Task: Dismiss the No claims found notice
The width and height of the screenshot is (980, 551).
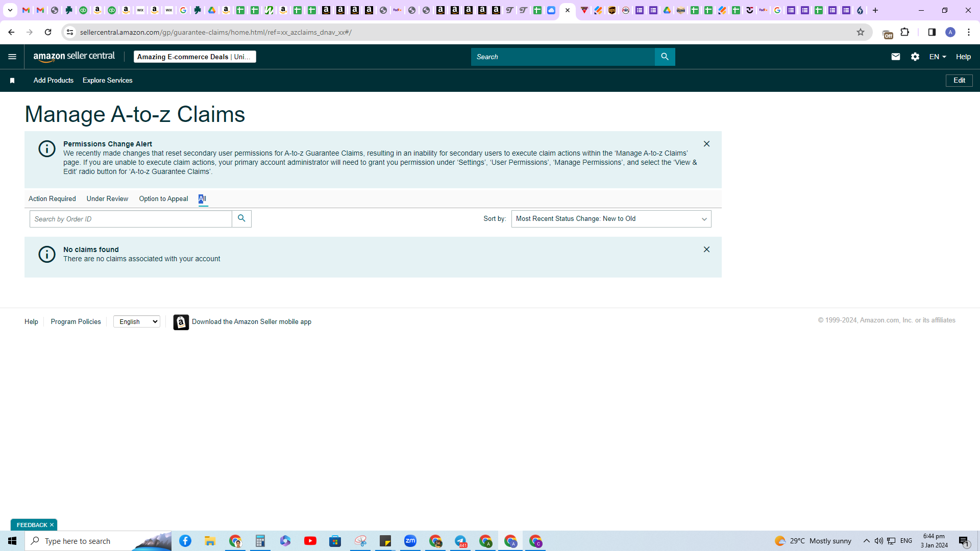Action: [x=706, y=249]
